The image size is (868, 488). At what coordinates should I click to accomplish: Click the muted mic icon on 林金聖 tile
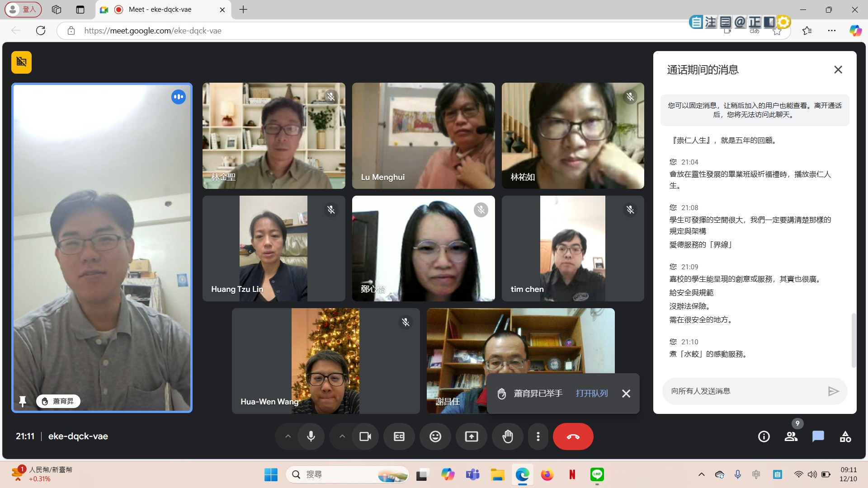click(331, 97)
